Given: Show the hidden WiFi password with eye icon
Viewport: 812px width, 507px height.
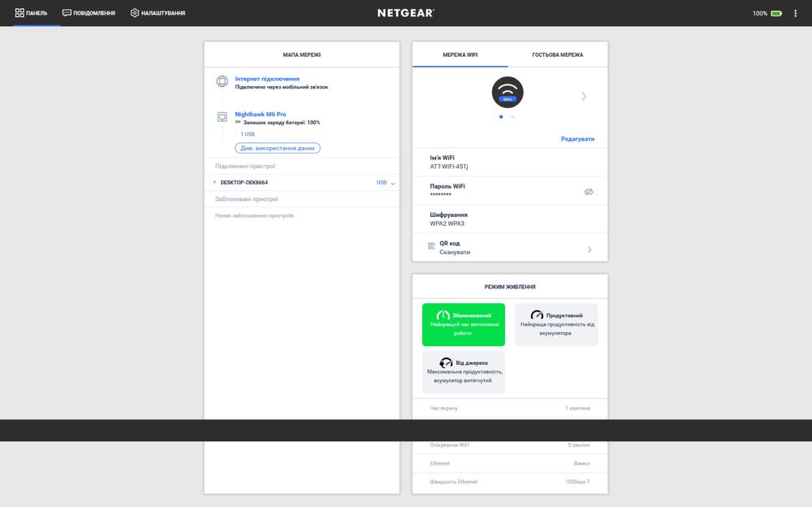Looking at the screenshot, I should 588,192.
